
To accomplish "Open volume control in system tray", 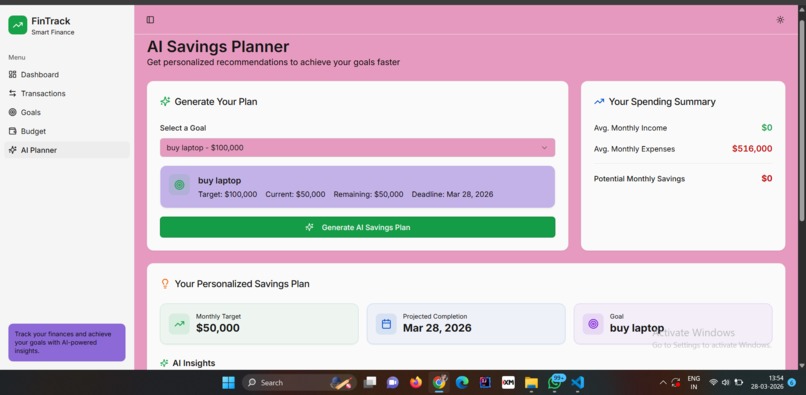I will click(725, 383).
